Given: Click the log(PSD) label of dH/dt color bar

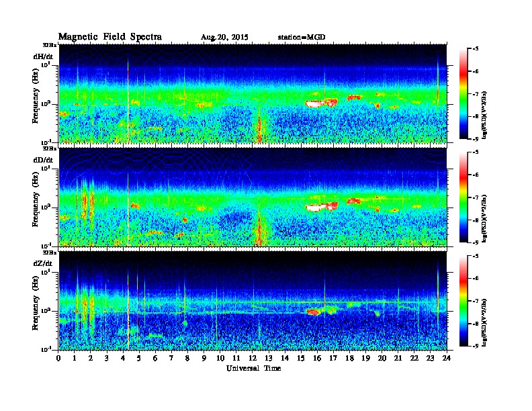Looking at the screenshot, I should click(485, 115).
